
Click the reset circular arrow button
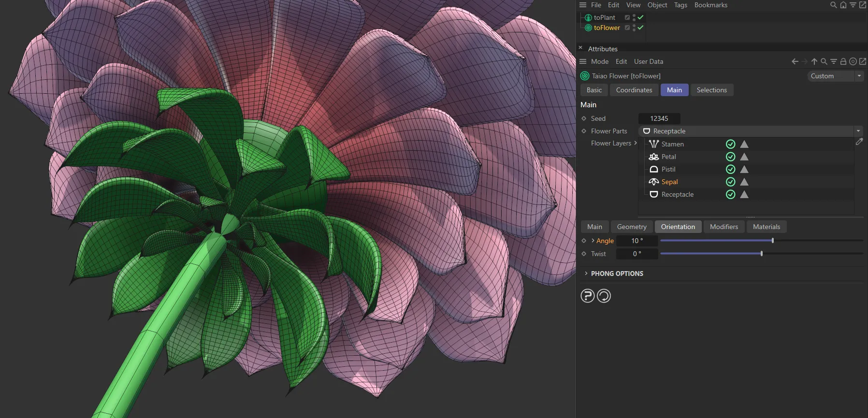(604, 296)
